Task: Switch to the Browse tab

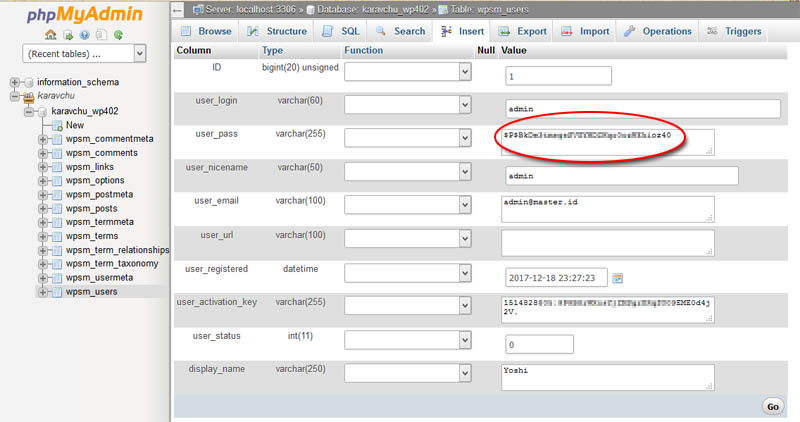Action: click(207, 31)
